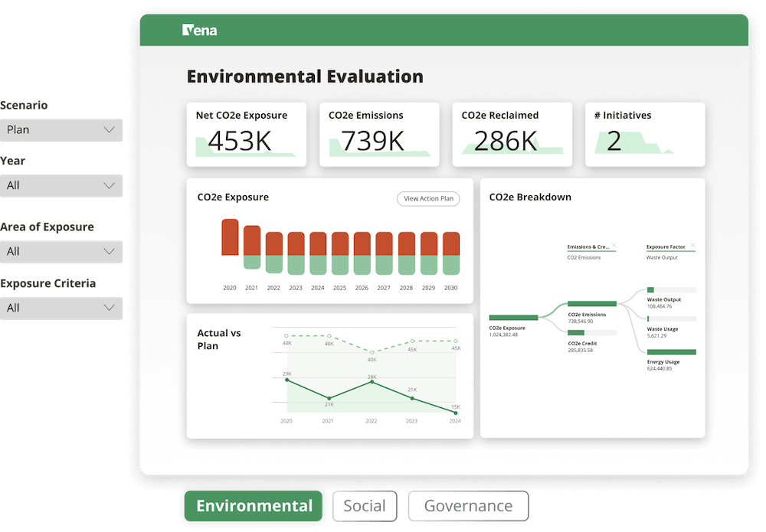Open the Area of Exposure dropdown
This screenshot has height=532, width=766.
pyautogui.click(x=61, y=251)
